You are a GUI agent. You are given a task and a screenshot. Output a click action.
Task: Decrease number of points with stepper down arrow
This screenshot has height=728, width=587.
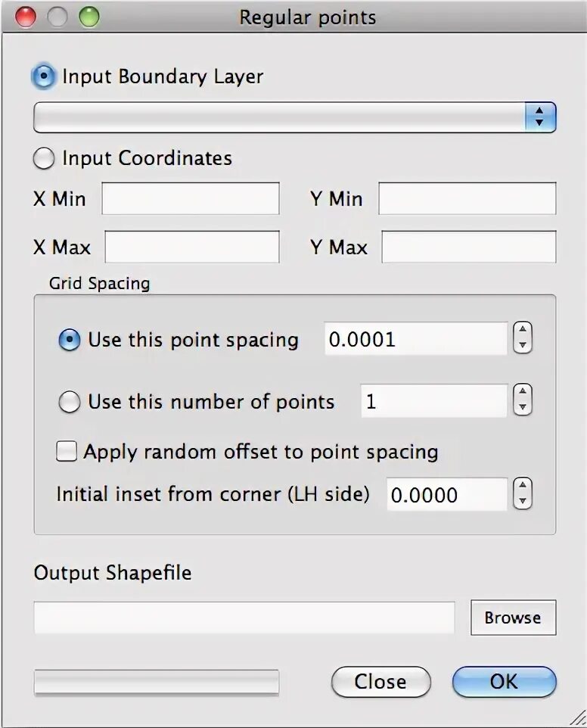(522, 409)
